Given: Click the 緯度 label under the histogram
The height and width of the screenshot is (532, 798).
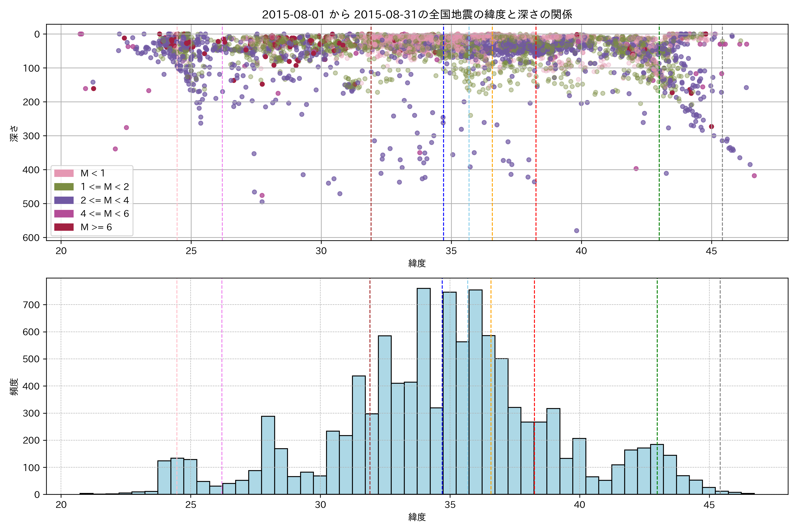Looking at the screenshot, I should (417, 517).
